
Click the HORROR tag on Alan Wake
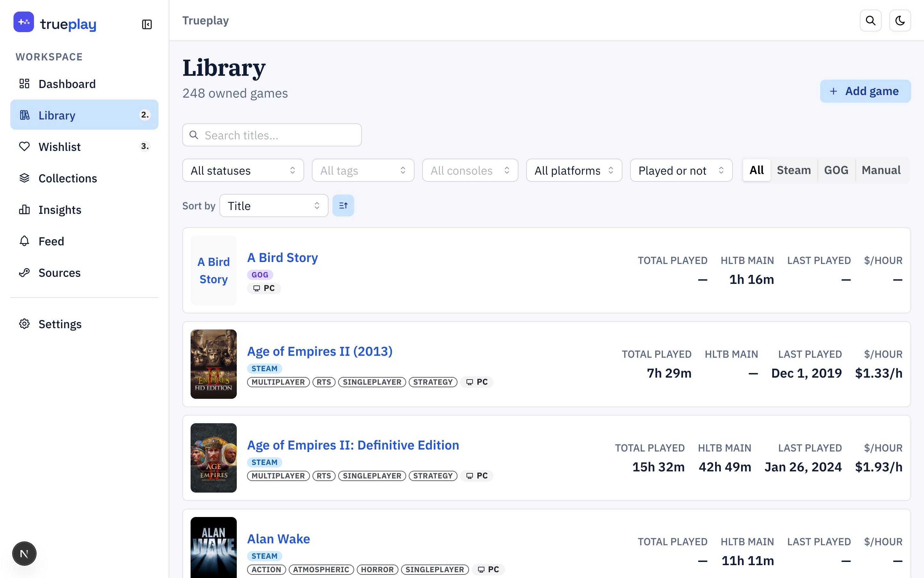click(377, 569)
